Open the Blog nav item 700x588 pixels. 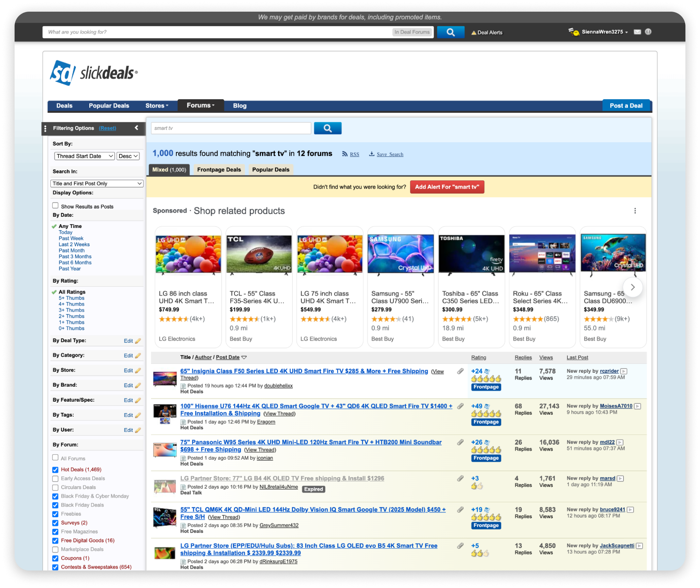click(x=240, y=106)
